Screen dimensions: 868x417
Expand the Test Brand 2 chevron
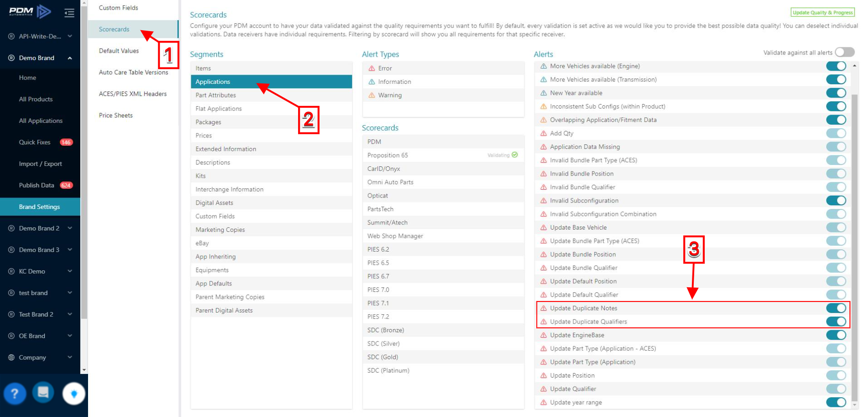(x=70, y=314)
